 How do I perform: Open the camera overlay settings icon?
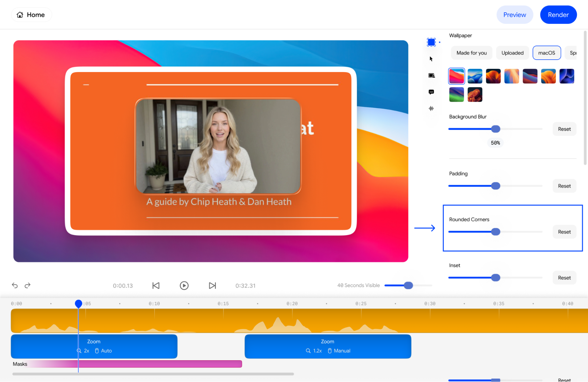tap(431, 76)
